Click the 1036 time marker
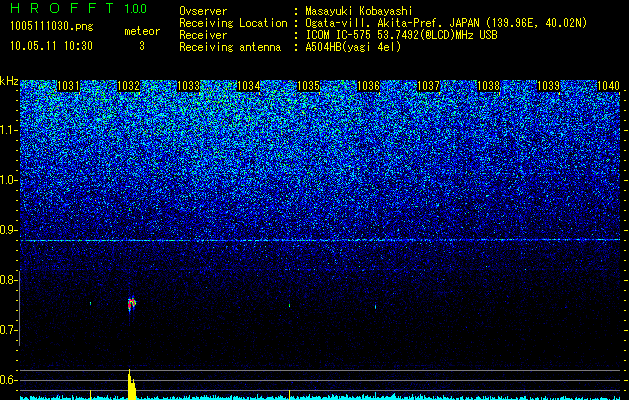Image resolution: width=629 pixels, height=400 pixels. (368, 86)
